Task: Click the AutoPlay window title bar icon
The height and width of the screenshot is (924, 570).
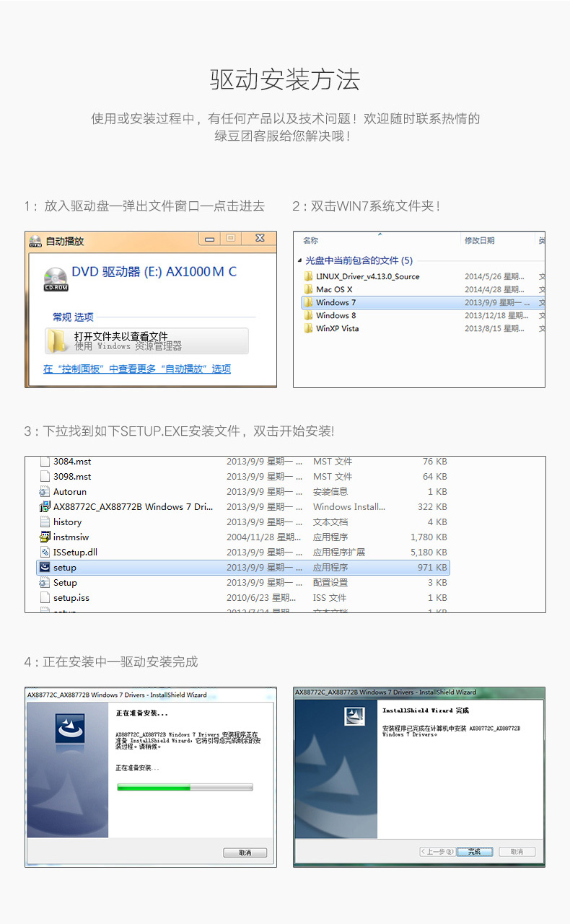Action: (35, 242)
